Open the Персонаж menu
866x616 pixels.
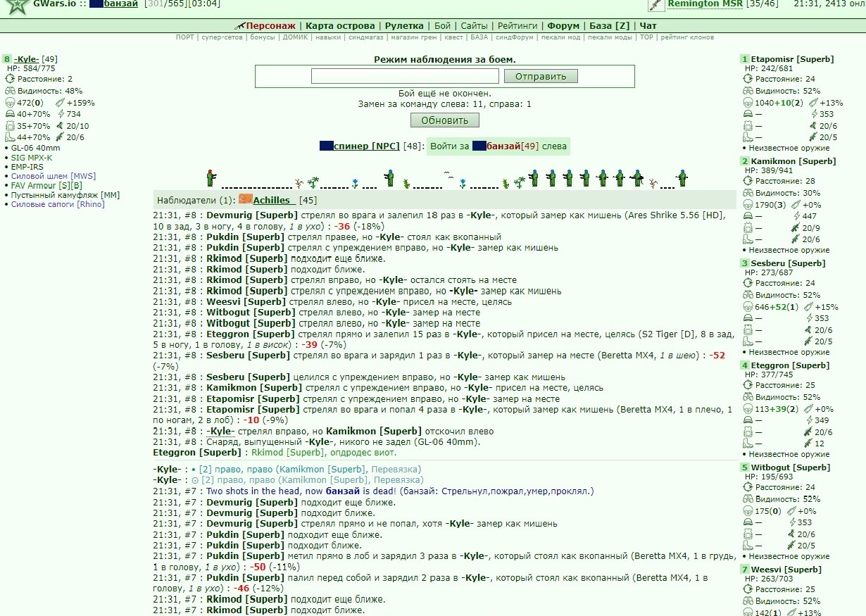271,26
